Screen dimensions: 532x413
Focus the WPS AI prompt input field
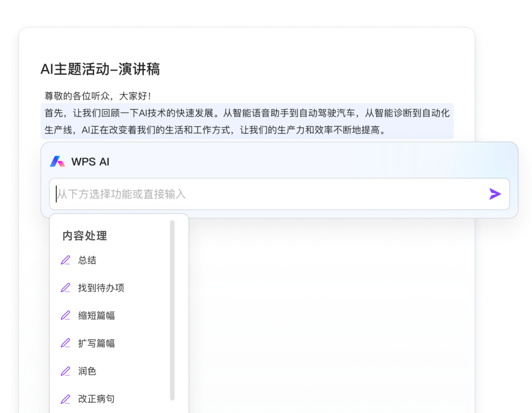[279, 194]
